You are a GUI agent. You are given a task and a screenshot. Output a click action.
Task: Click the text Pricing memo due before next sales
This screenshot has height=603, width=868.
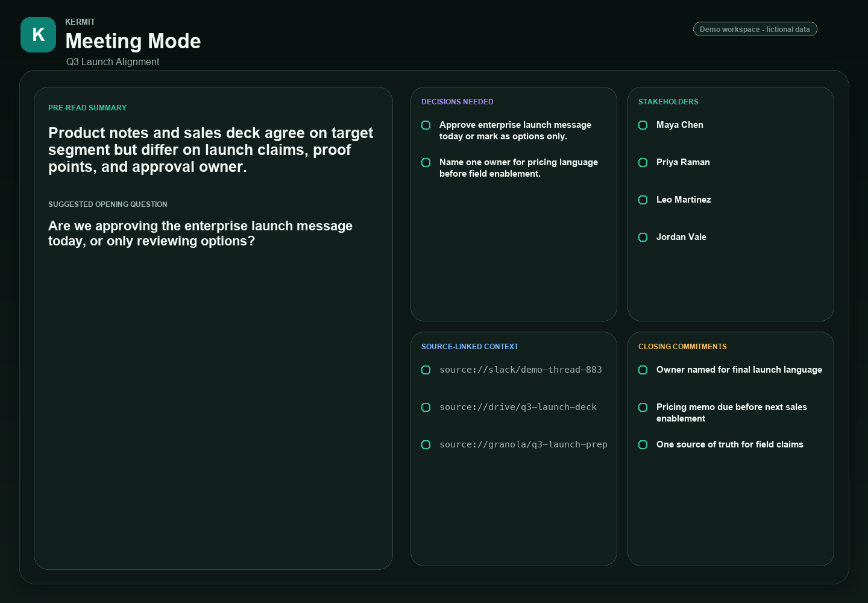tap(732, 412)
